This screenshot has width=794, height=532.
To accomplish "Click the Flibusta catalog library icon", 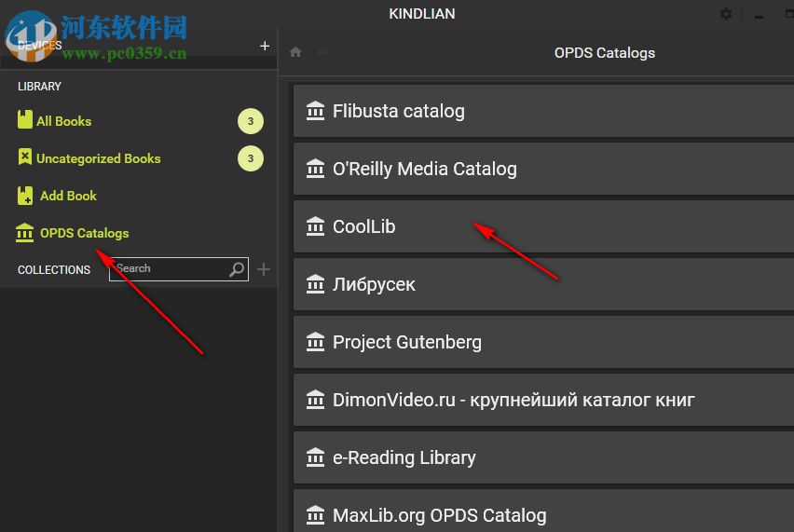I will coord(315,110).
